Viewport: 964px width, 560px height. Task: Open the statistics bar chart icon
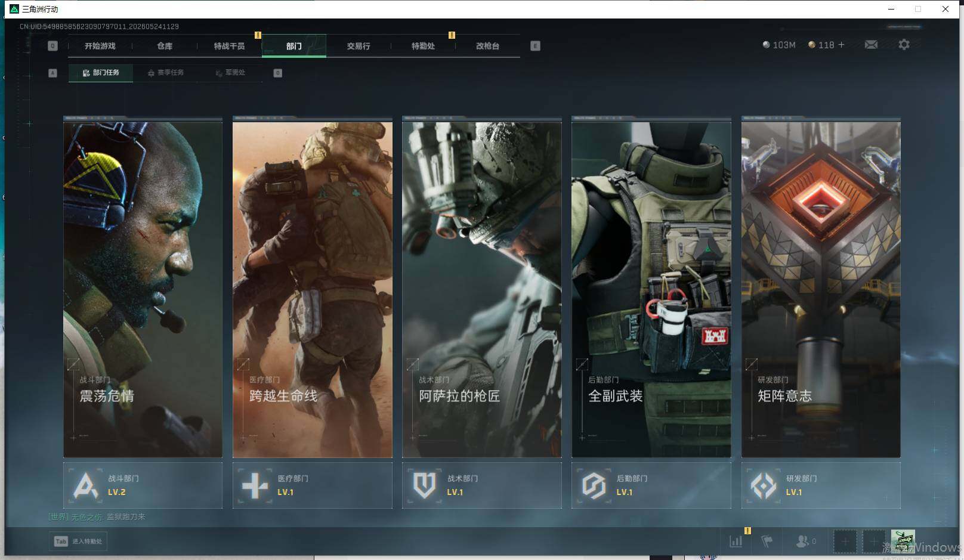736,542
